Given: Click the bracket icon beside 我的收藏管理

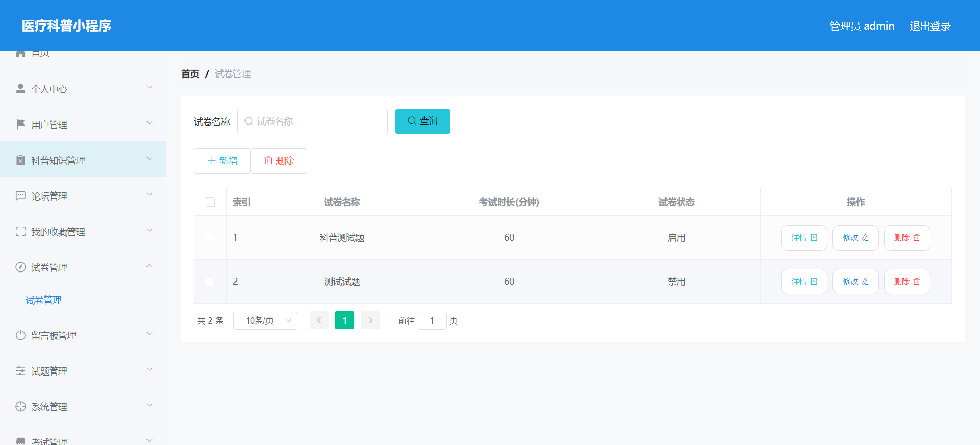Looking at the screenshot, I should coord(20,232).
